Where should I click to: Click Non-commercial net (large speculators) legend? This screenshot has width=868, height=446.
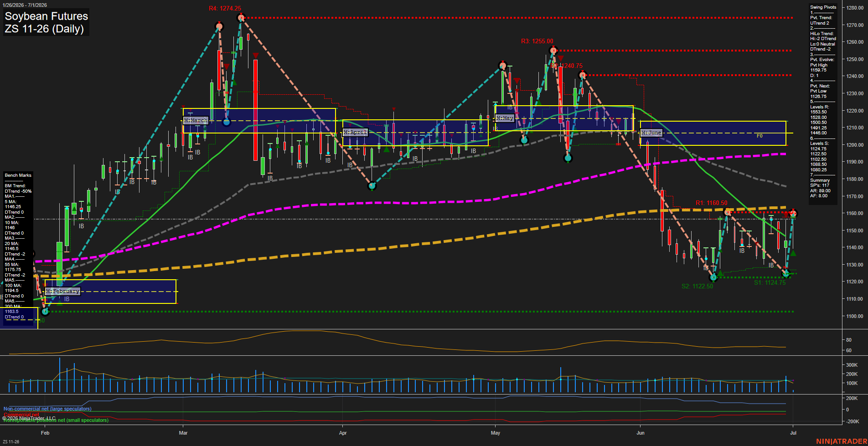click(x=47, y=409)
